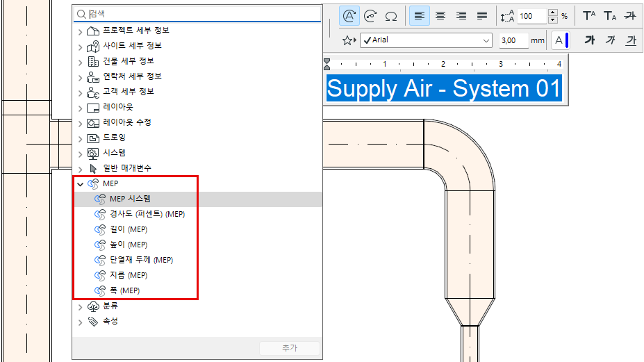Click the 검색 search field
The height and width of the screenshot is (362, 644).
(x=197, y=14)
